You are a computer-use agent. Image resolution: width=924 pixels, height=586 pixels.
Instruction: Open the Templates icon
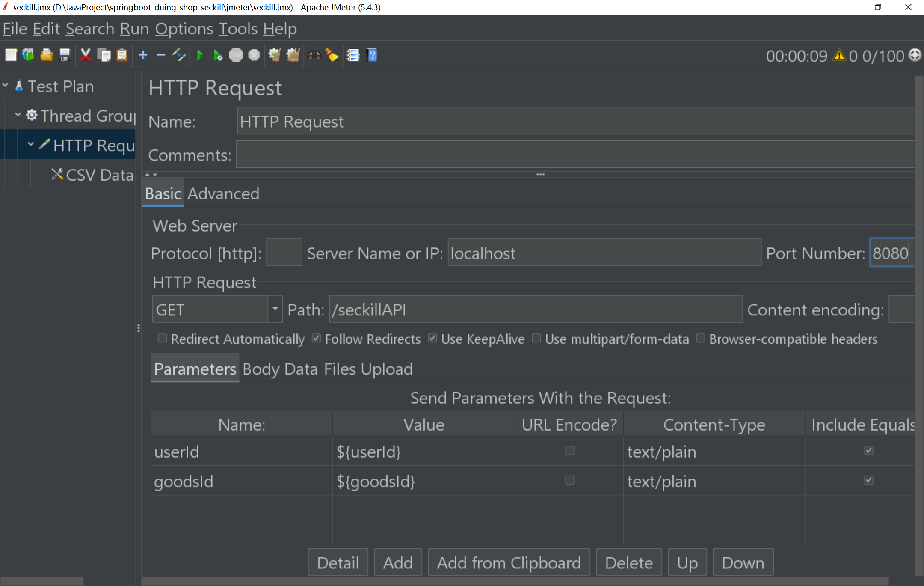click(28, 55)
